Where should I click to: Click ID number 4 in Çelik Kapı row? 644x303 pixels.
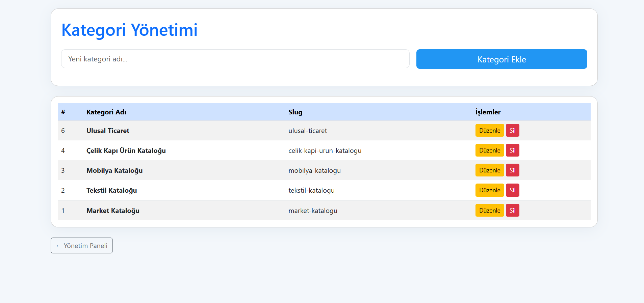63,150
